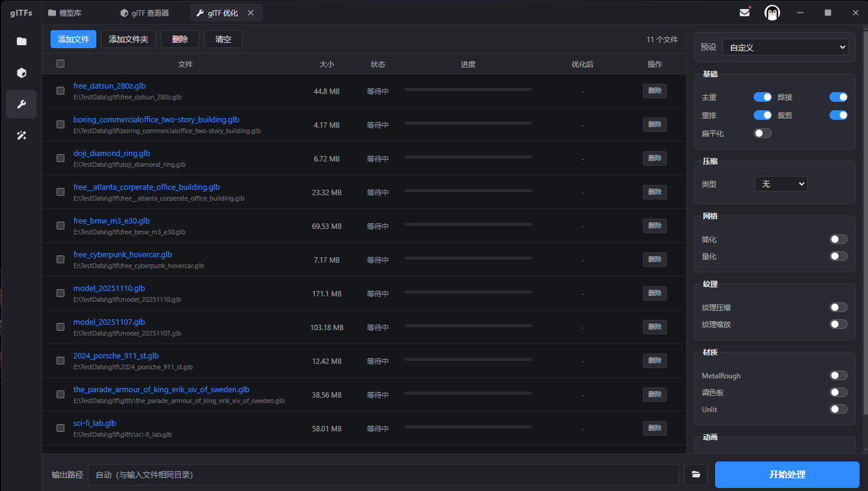Sort by the 大小 column header
868x491 pixels.
[327, 64]
